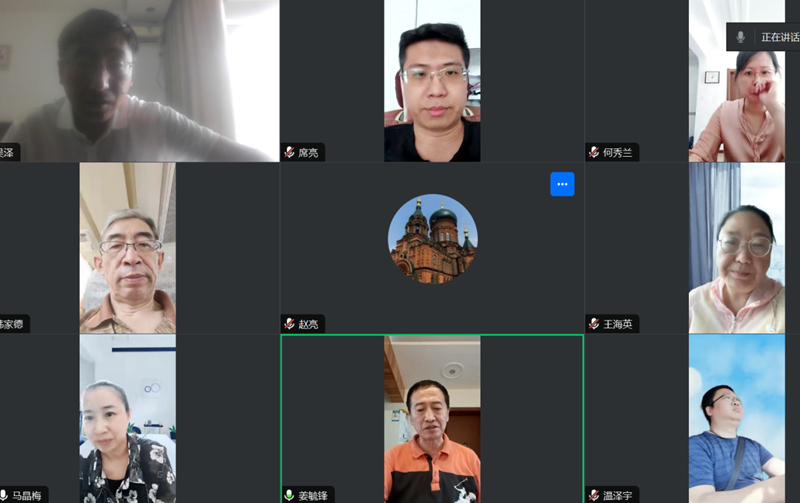Select 马晶梅's video feed
This screenshot has height=503, width=800.
coord(127,418)
